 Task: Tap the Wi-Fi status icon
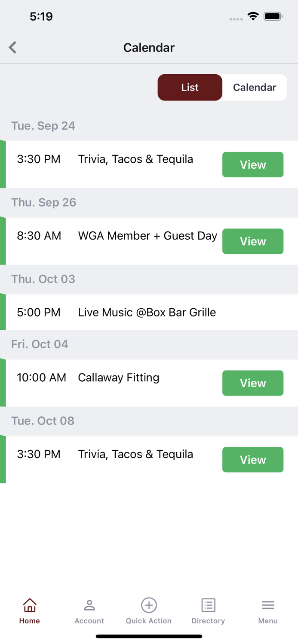click(x=253, y=16)
